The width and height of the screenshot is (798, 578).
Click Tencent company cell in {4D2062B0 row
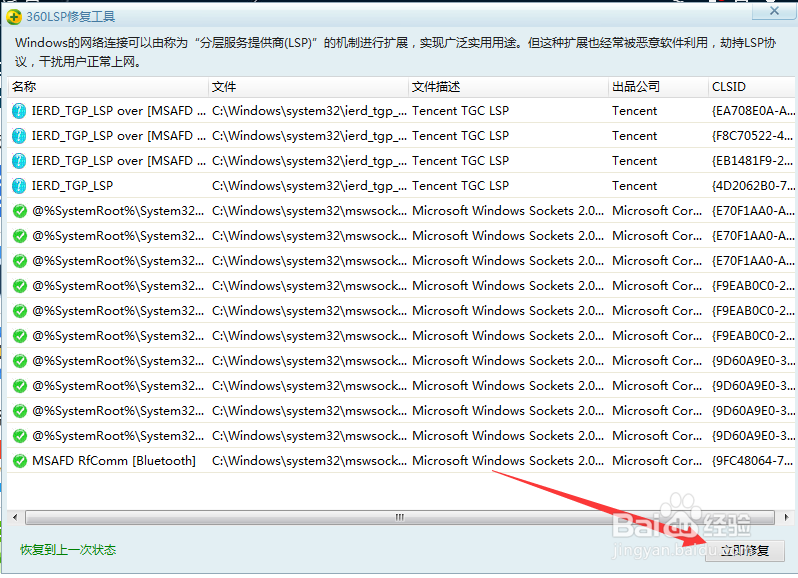pyautogui.click(x=635, y=185)
